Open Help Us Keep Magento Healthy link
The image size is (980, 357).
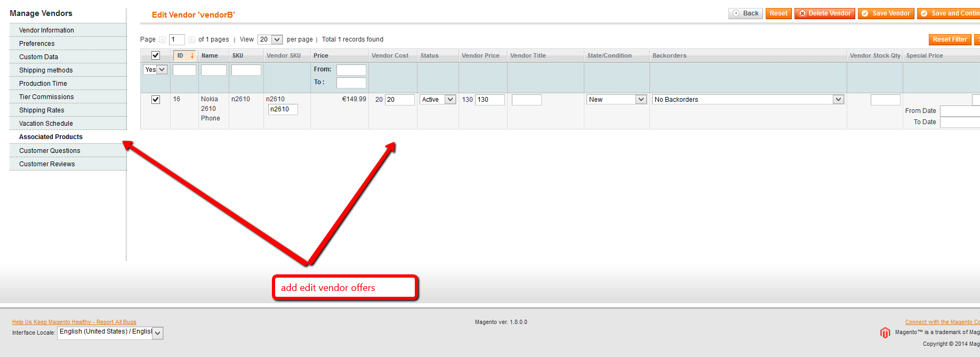[74, 322]
